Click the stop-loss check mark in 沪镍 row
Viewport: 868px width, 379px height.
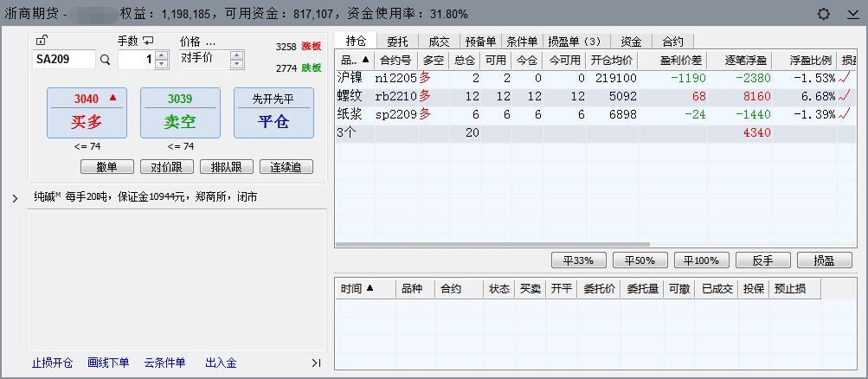845,78
